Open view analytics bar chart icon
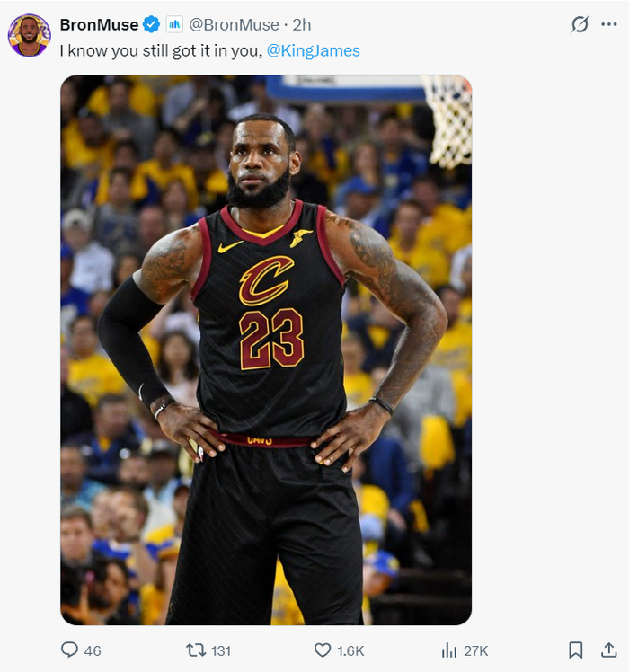The width and height of the screenshot is (629, 672). [448, 650]
